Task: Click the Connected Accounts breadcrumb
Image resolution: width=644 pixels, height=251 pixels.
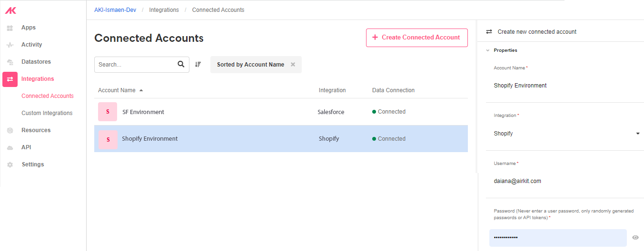Action: pyautogui.click(x=218, y=10)
